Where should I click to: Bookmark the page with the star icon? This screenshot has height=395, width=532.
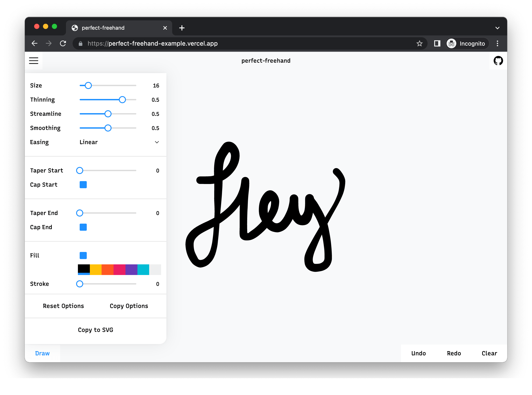(x=419, y=44)
